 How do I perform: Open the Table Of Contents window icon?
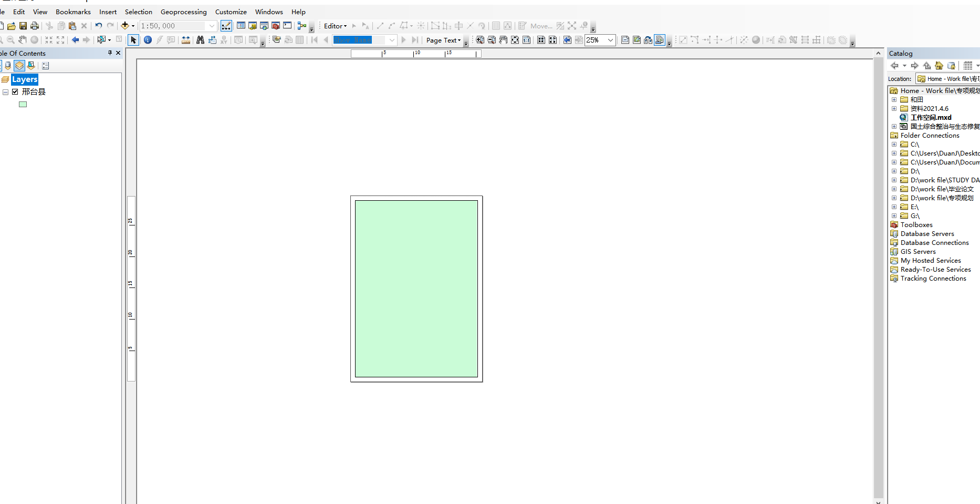[x=241, y=26]
